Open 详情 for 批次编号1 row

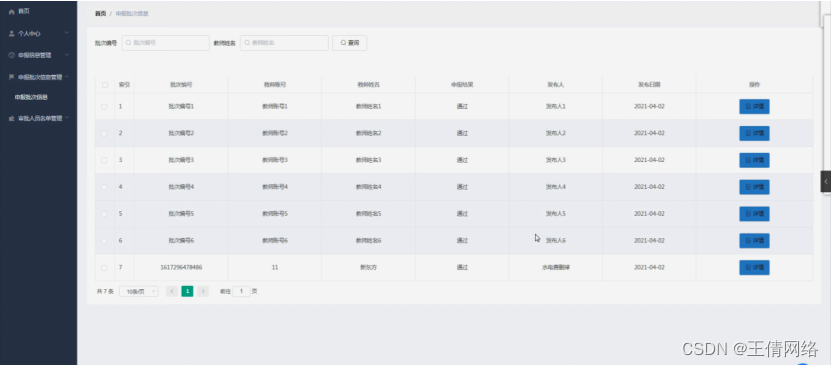[x=754, y=106]
